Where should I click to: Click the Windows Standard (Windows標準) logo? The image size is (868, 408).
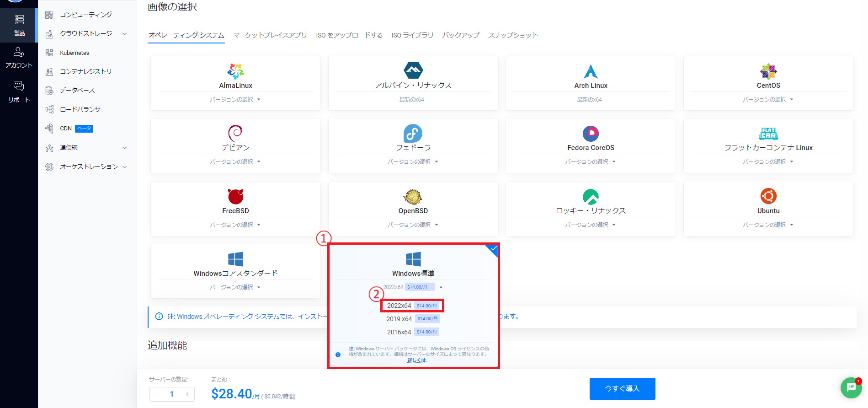413,259
